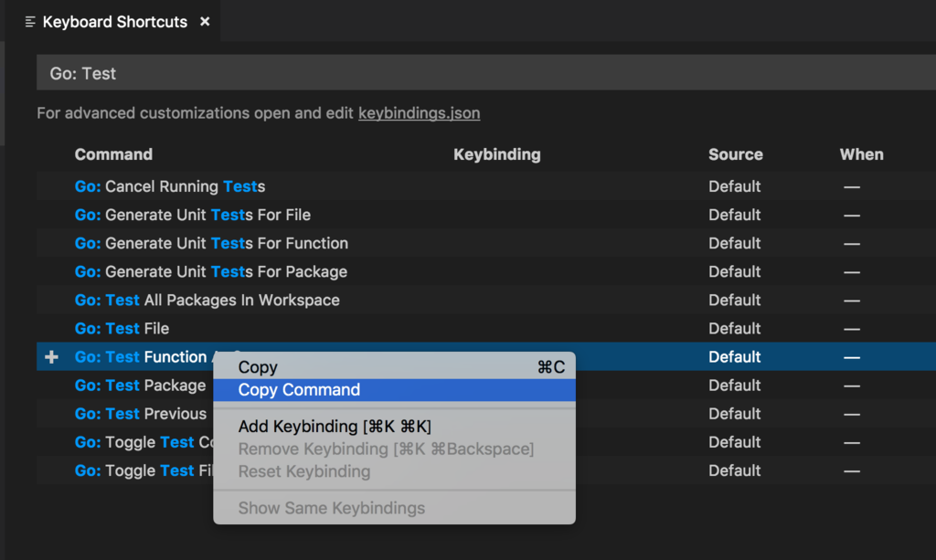The height and width of the screenshot is (560, 936).
Task: Select the Go: Test File command
Action: [486, 329]
